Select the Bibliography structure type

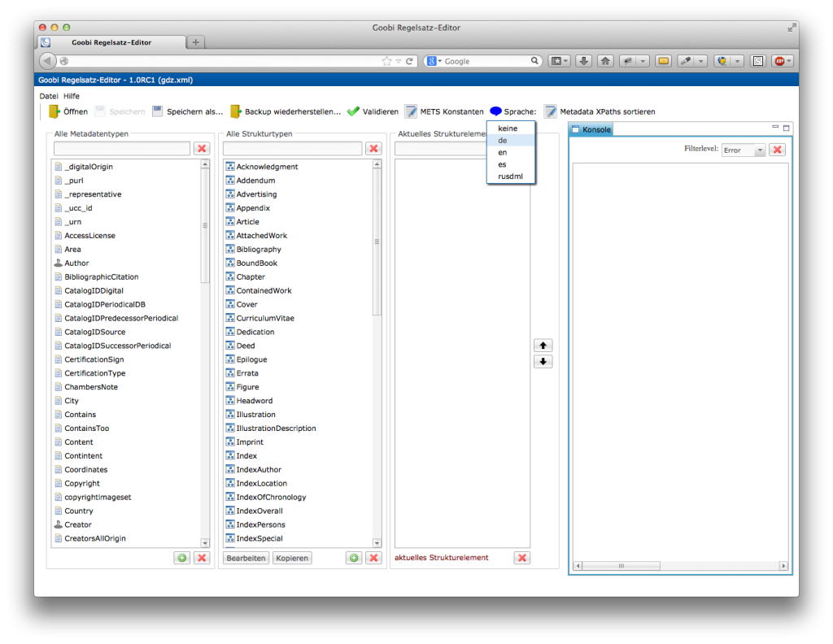click(259, 250)
